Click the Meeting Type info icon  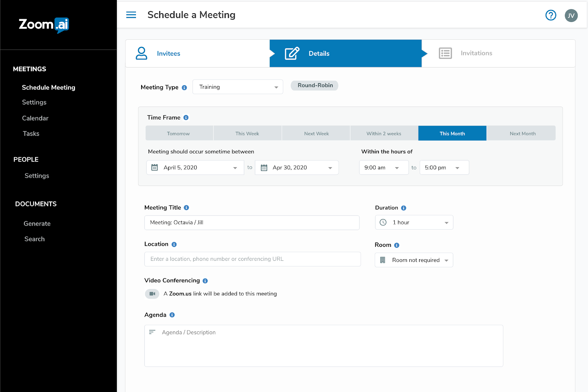pyautogui.click(x=184, y=87)
